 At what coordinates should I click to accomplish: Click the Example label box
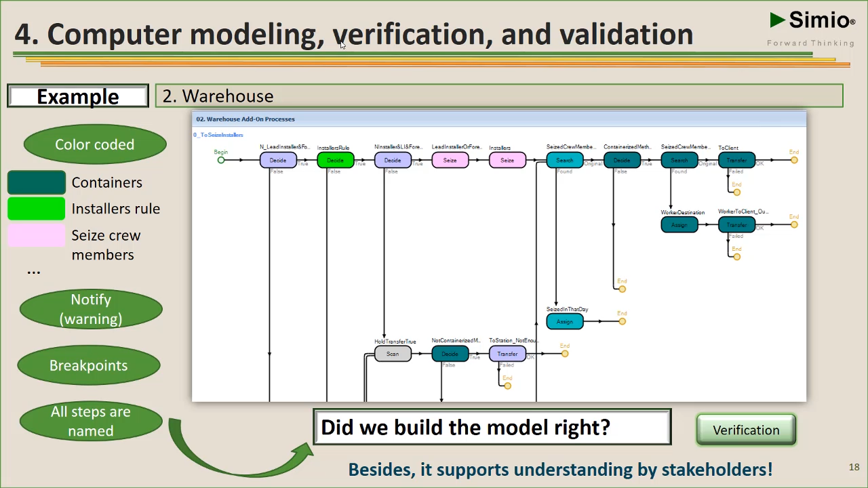point(78,96)
